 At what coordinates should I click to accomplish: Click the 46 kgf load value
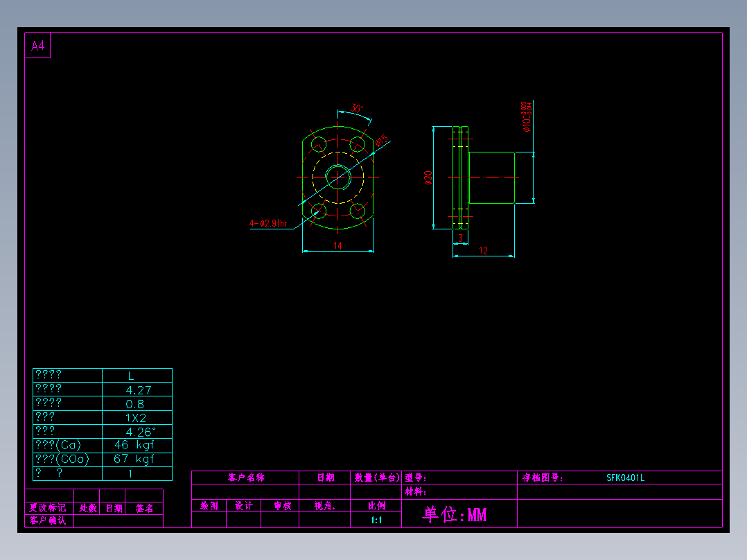[x=134, y=445]
